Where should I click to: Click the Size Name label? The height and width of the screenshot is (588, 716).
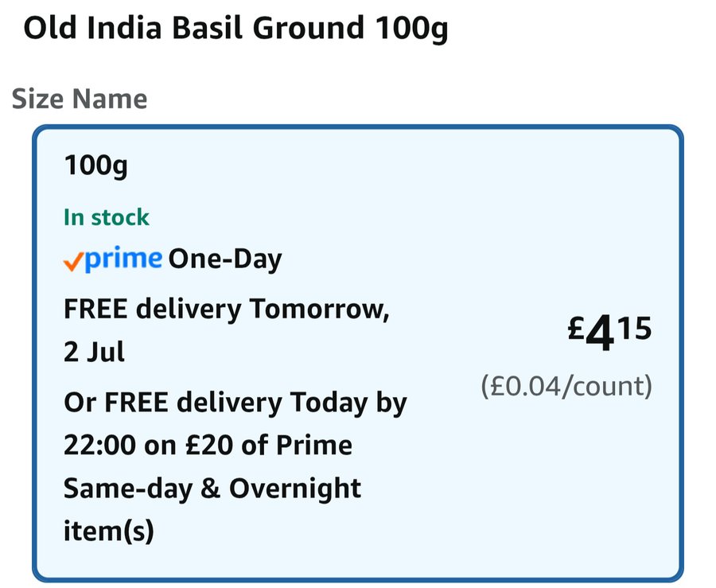point(80,99)
